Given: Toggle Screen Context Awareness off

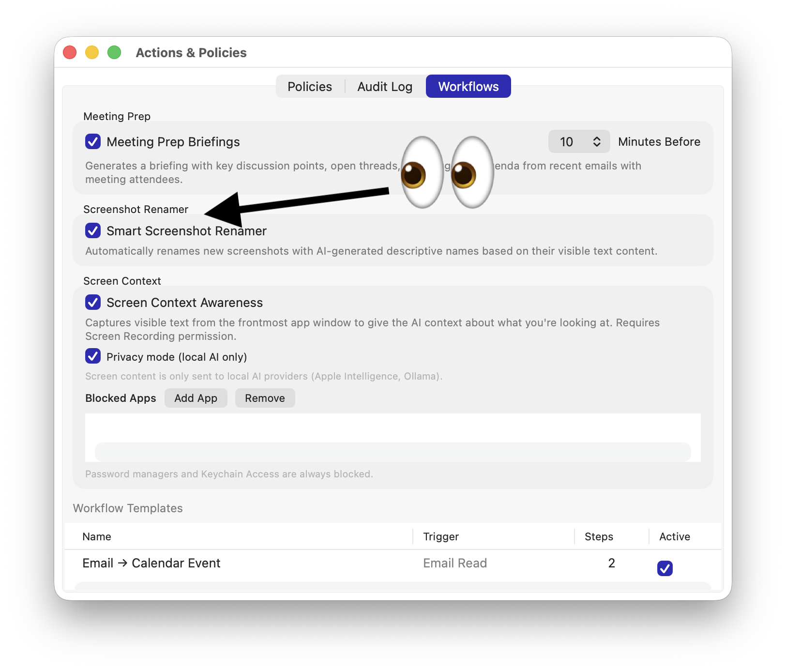Looking at the screenshot, I should pyautogui.click(x=92, y=303).
